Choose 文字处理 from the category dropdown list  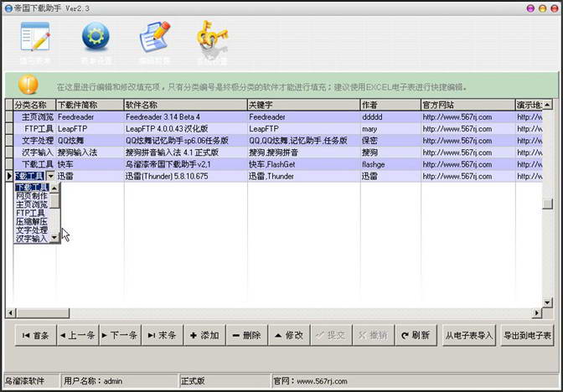32,230
